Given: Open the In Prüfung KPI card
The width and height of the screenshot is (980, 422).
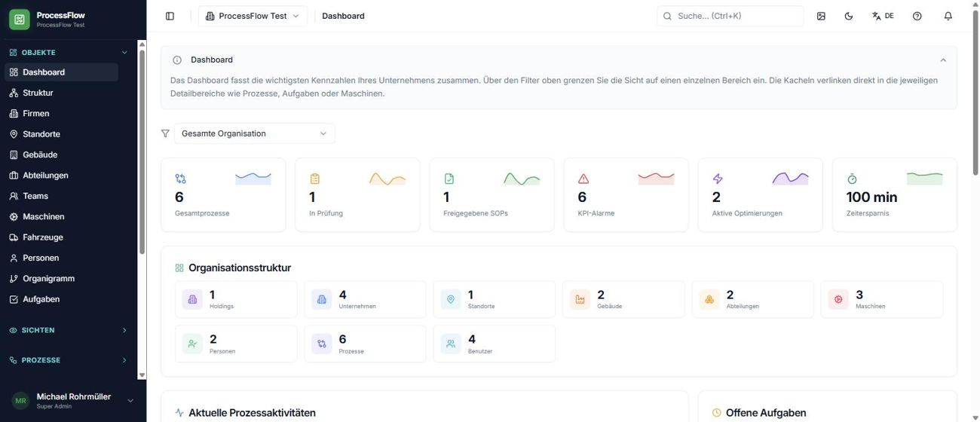Looking at the screenshot, I should pos(357,194).
